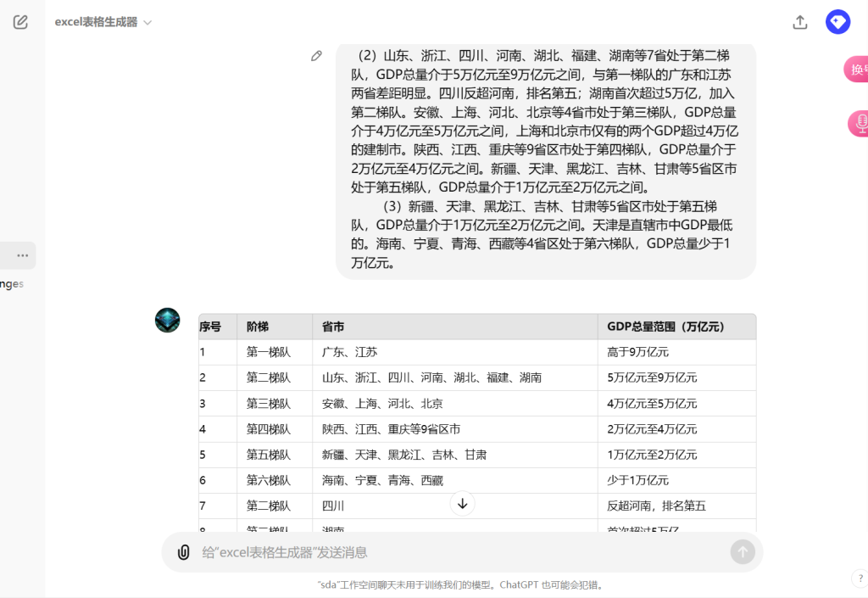Image resolution: width=868 pixels, height=598 pixels.
Task: Click the new chat pencil icon
Action: (x=20, y=22)
